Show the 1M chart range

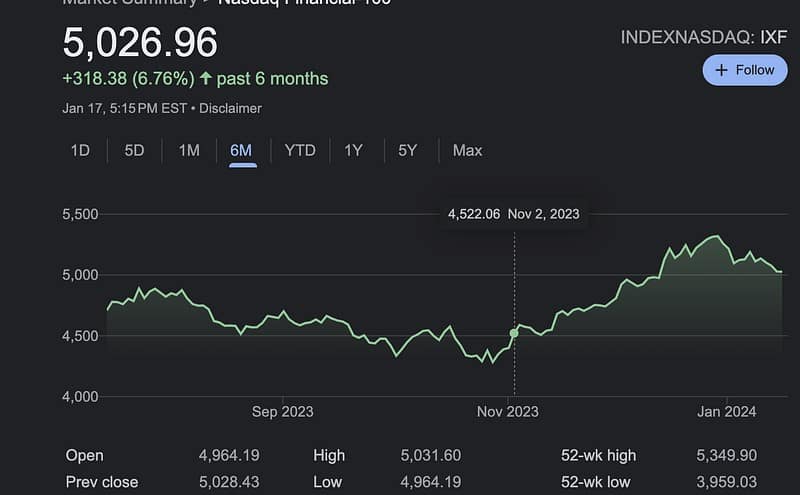[x=189, y=151]
